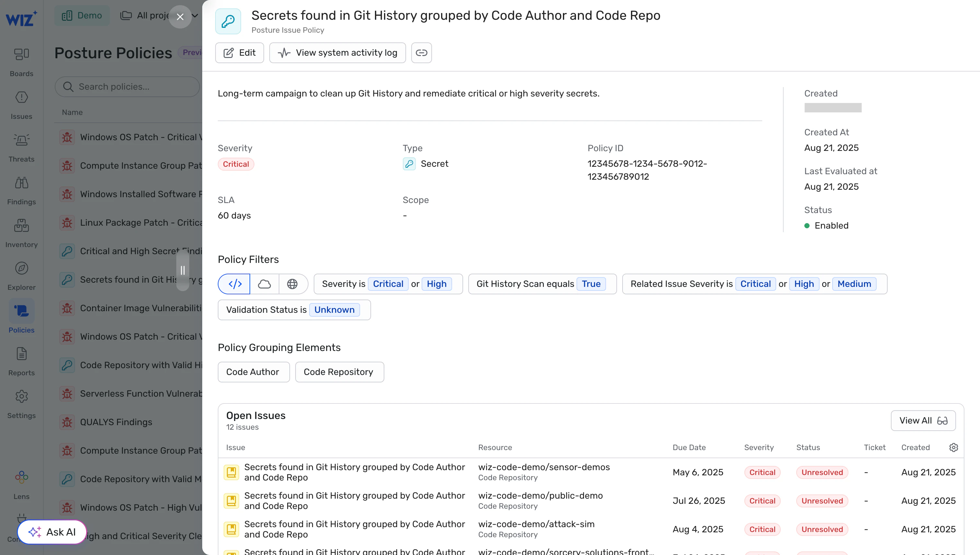Open Open Issues table column settings gear
The width and height of the screenshot is (980, 555).
[x=953, y=447]
